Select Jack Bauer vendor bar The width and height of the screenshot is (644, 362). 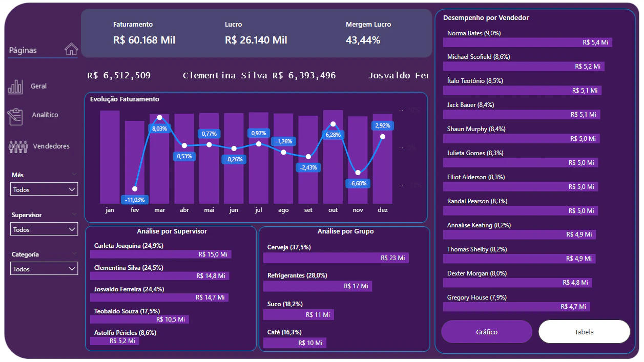tap(522, 114)
